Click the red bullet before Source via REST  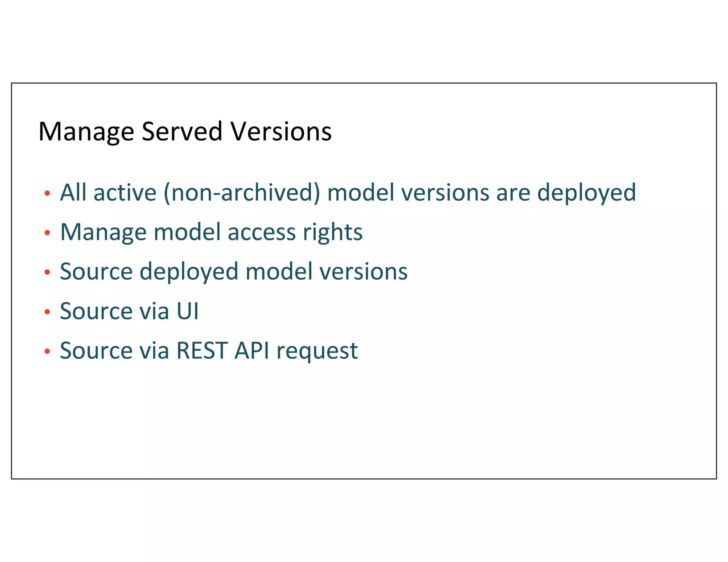(47, 352)
